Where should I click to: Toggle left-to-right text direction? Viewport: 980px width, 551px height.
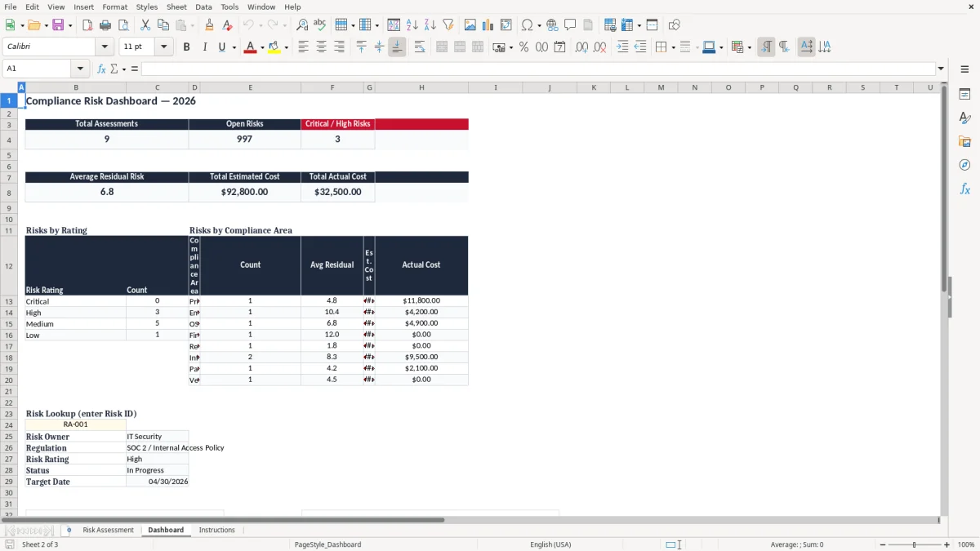pyautogui.click(x=766, y=47)
